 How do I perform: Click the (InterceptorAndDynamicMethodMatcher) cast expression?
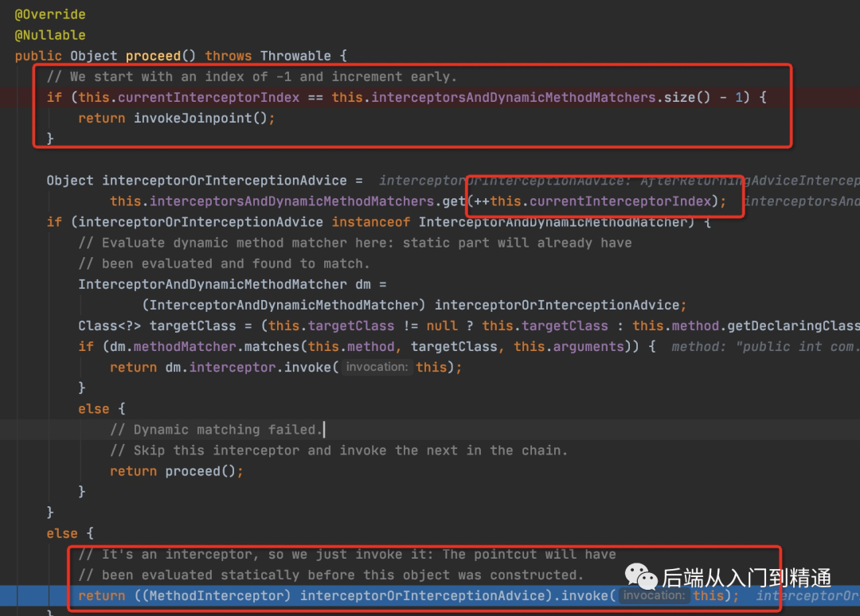[x=283, y=306]
